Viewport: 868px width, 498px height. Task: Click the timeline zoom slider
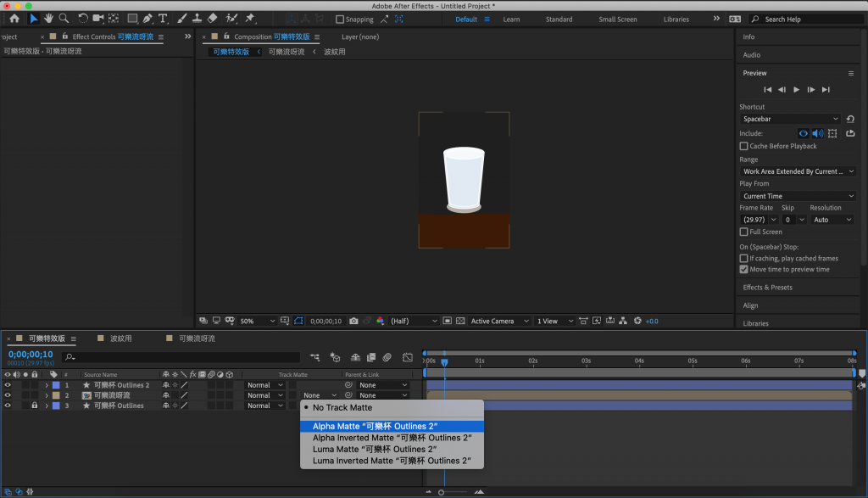click(x=442, y=492)
